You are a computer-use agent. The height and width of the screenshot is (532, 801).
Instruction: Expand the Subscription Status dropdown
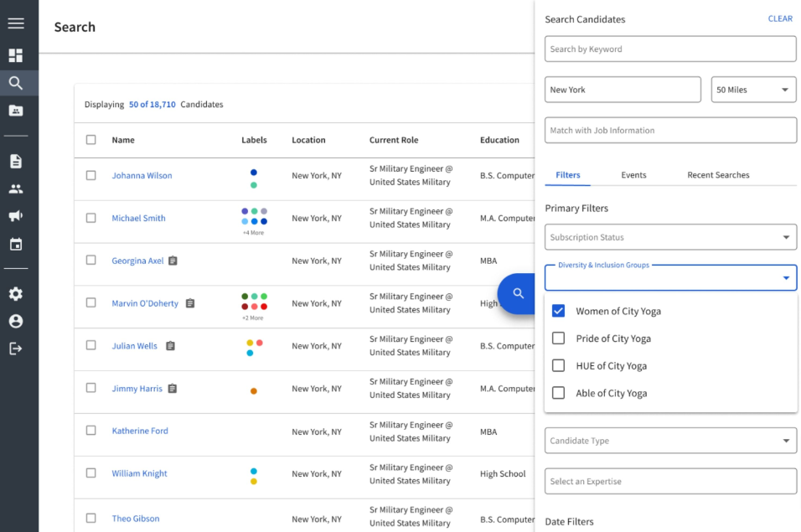pos(670,237)
